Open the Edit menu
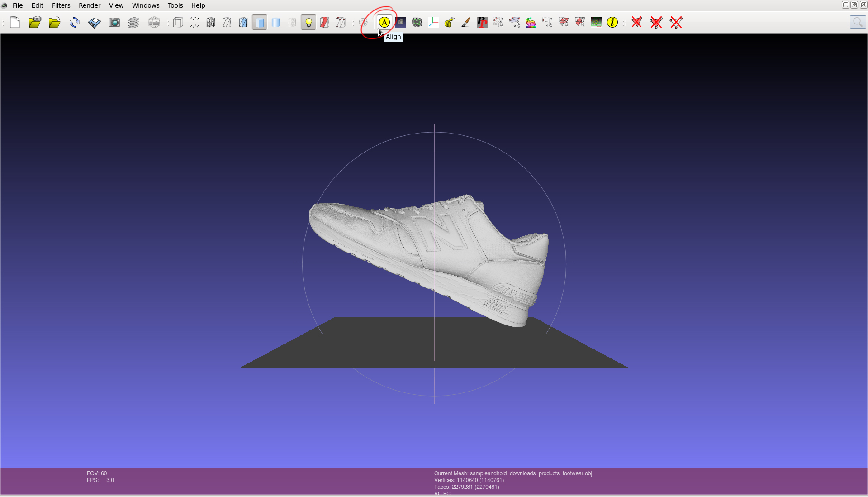The height and width of the screenshot is (497, 868). (38, 5)
